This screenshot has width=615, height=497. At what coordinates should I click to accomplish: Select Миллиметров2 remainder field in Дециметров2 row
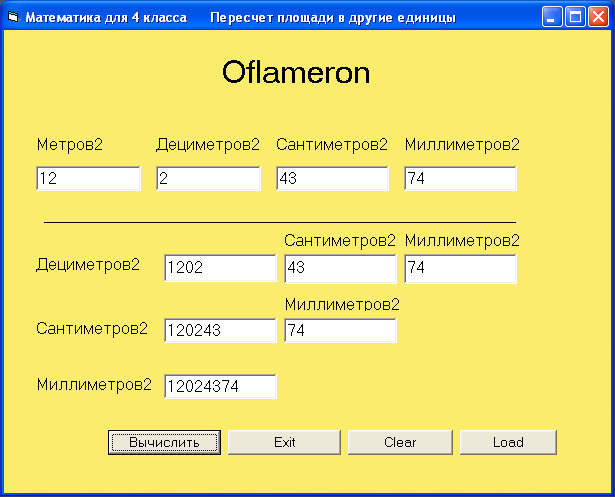tap(460, 268)
